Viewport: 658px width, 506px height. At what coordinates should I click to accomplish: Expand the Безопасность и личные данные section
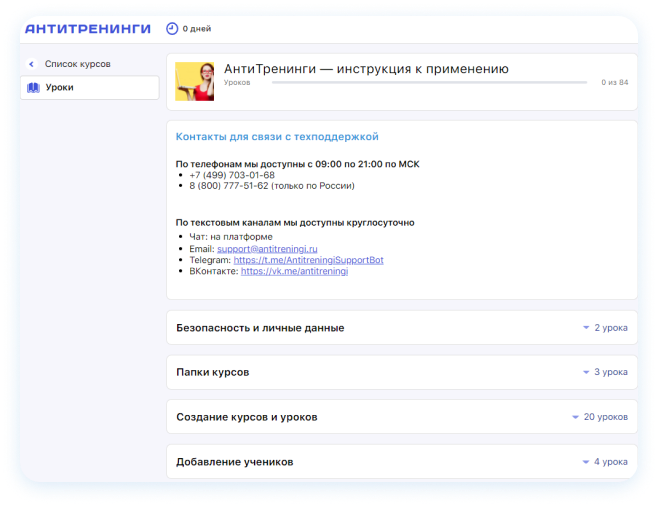click(402, 328)
